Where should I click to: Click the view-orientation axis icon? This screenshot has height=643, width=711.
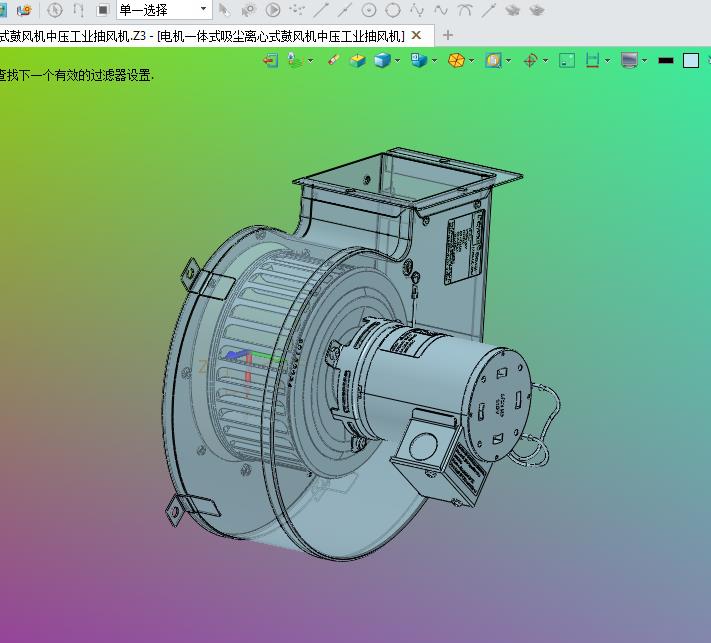[x=295, y=60]
